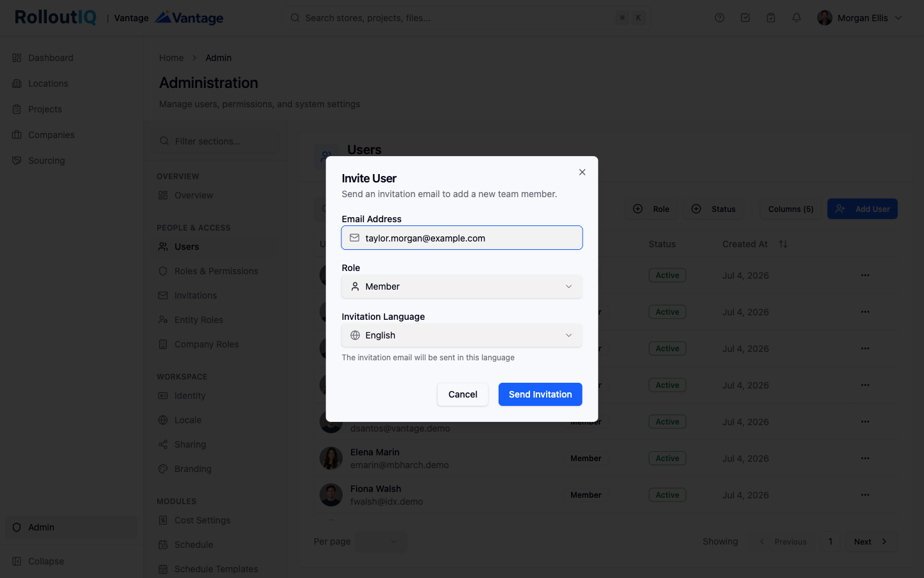Open Cost Settings module
Image resolution: width=924 pixels, height=578 pixels.
click(216, 520)
